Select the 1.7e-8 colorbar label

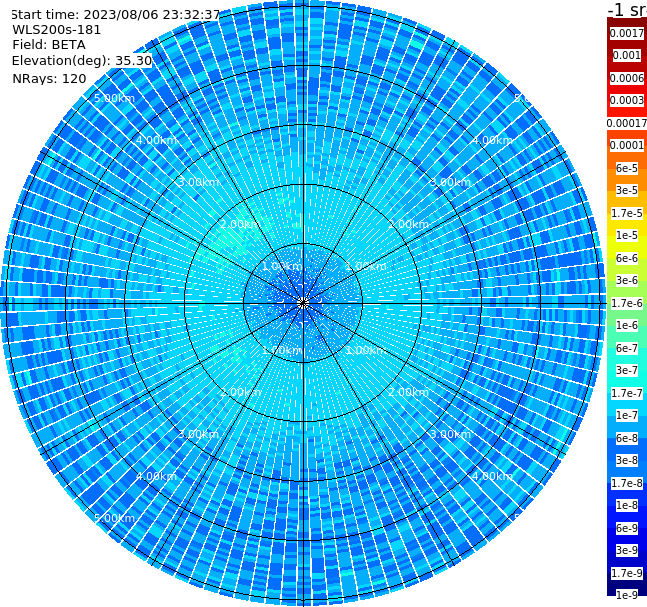pyautogui.click(x=627, y=483)
